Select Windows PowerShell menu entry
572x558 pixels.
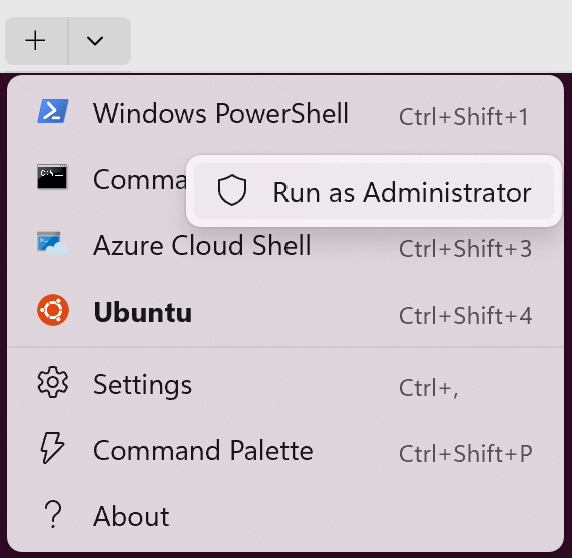[x=286, y=112]
